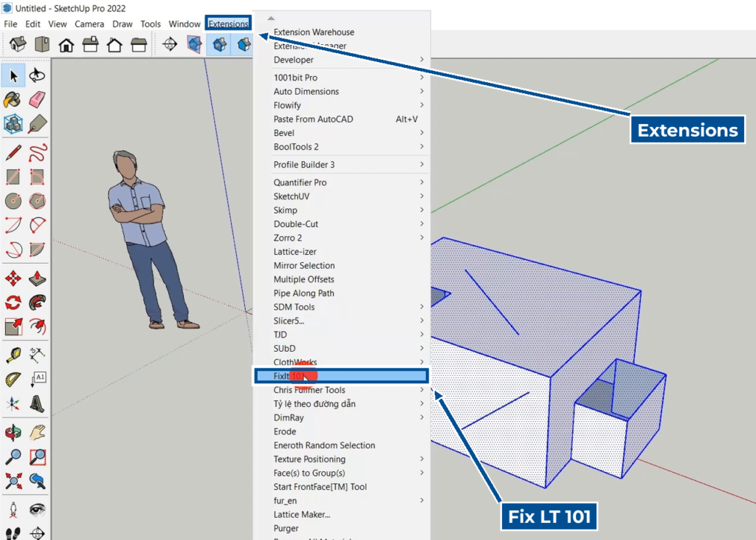Select the Line pencil tool
The width and height of the screenshot is (756, 540).
click(x=13, y=153)
